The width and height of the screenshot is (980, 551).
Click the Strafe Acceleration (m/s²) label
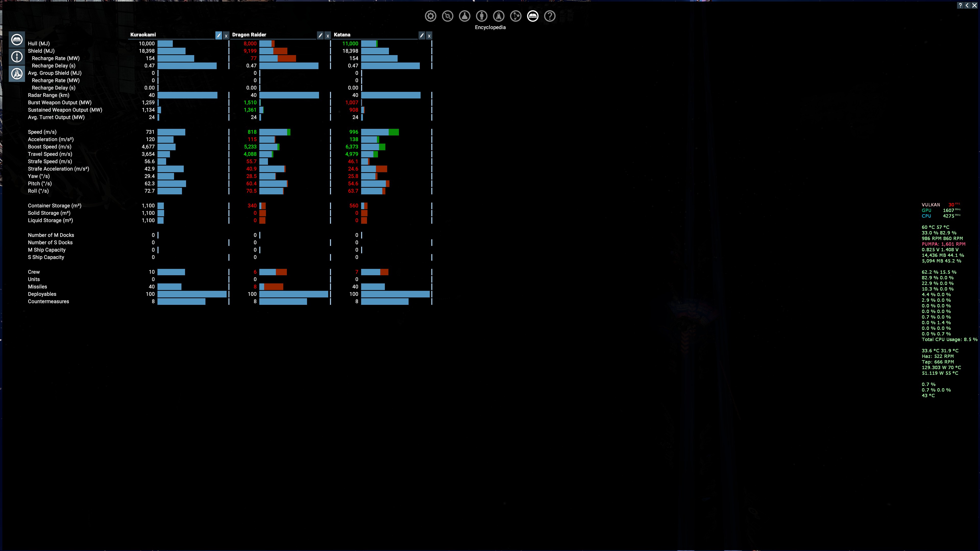pos(59,169)
